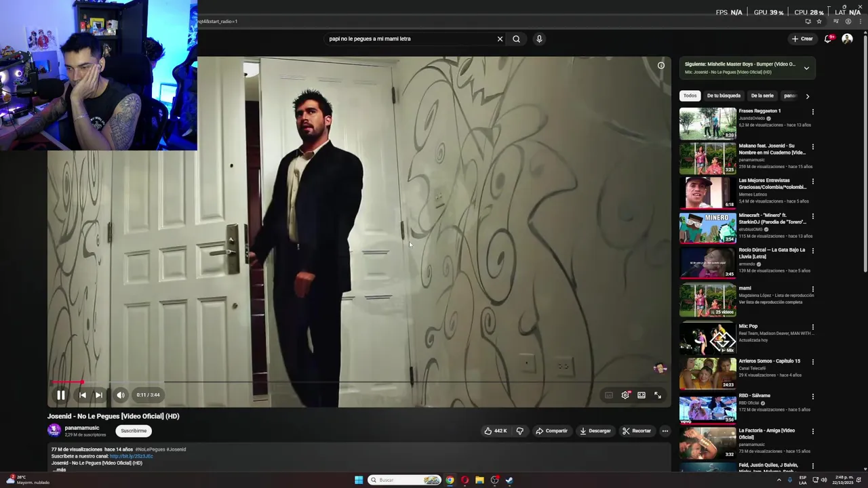This screenshot has height=488, width=868.
Task: Open Rocío Dúrcal La Gata Bajo la Lluvia
Action: (x=707, y=262)
